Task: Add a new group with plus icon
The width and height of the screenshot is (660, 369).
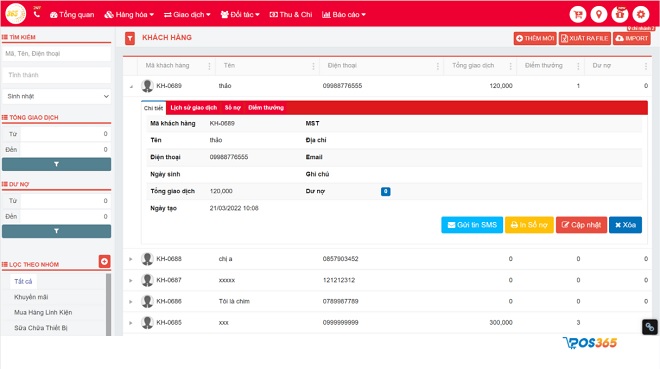Action: point(104,261)
